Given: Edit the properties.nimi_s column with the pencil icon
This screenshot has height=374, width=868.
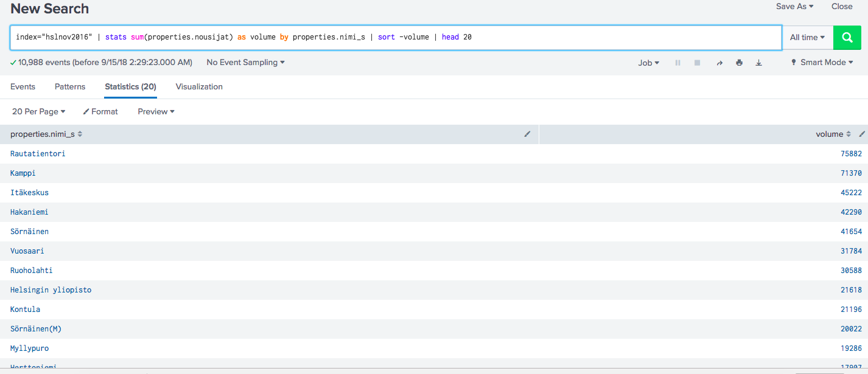Looking at the screenshot, I should [527, 134].
